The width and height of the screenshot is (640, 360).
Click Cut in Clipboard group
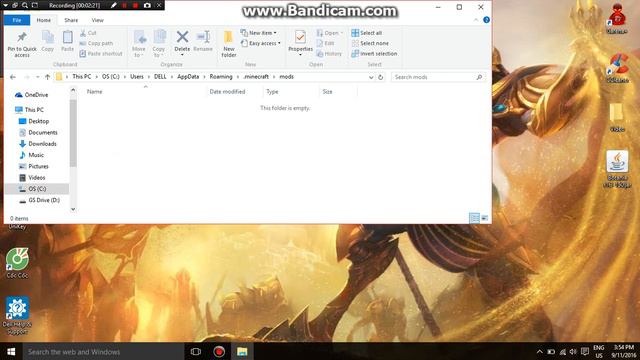coord(88,33)
